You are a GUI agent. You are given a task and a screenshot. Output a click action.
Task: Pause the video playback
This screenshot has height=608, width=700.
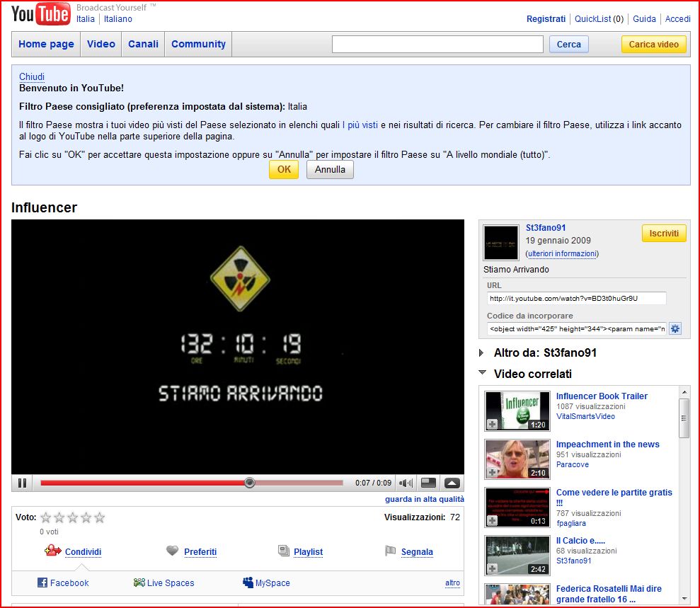coord(22,483)
